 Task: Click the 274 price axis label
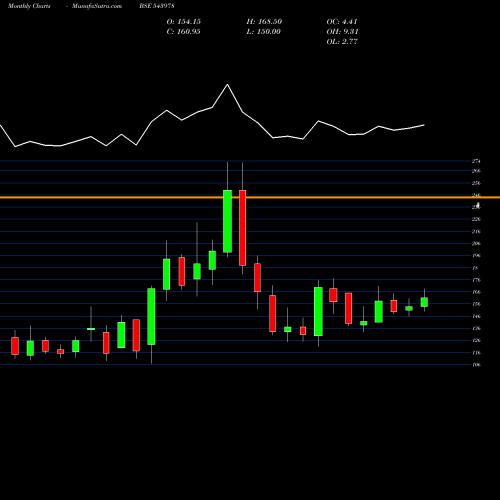coord(476,161)
